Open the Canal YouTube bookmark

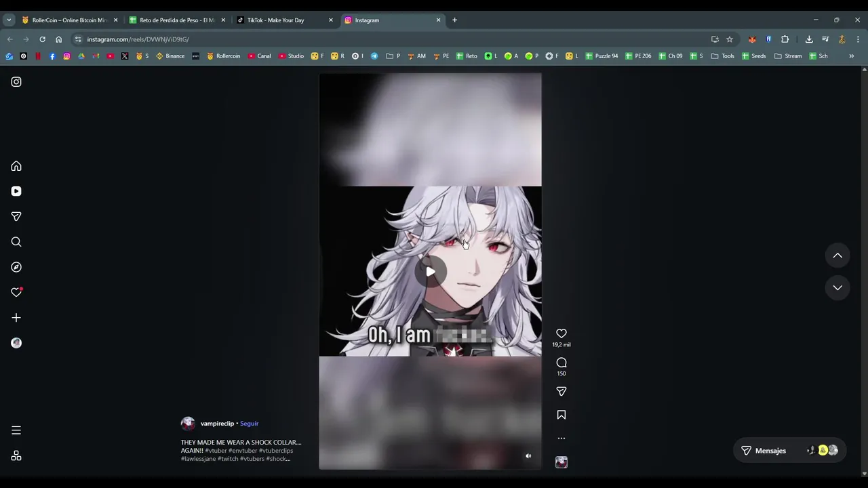click(259, 56)
